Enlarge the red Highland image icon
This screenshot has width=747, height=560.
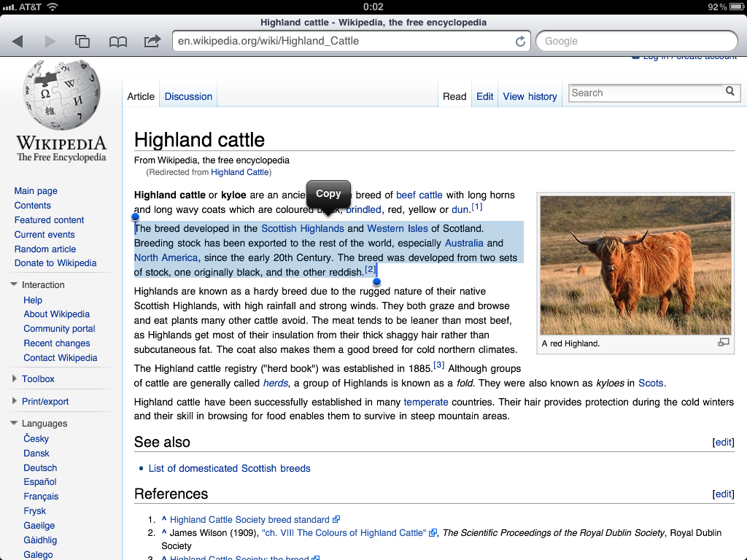723,343
